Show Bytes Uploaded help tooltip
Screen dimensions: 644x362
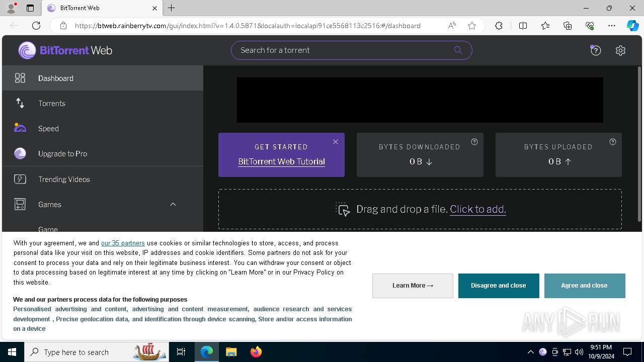[613, 142]
